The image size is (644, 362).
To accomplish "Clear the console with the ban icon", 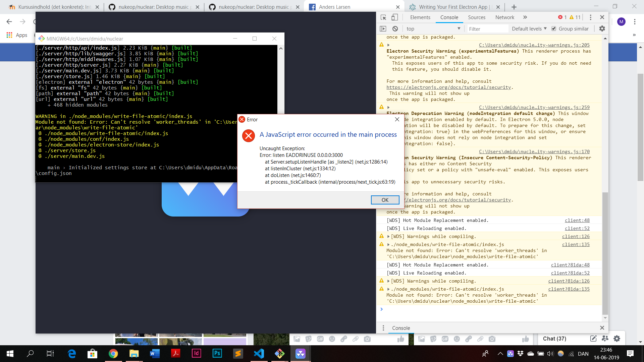I will pyautogui.click(x=395, y=28).
